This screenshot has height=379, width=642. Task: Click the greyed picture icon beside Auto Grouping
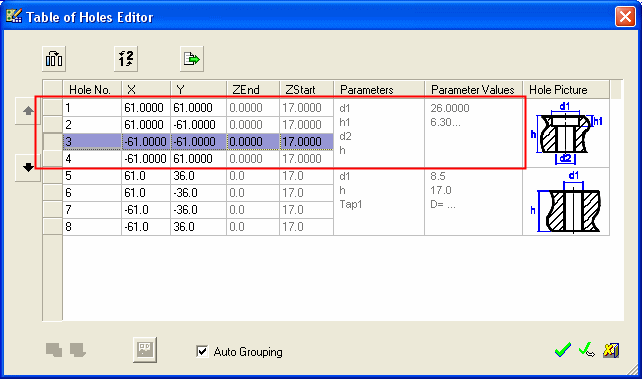point(145,350)
